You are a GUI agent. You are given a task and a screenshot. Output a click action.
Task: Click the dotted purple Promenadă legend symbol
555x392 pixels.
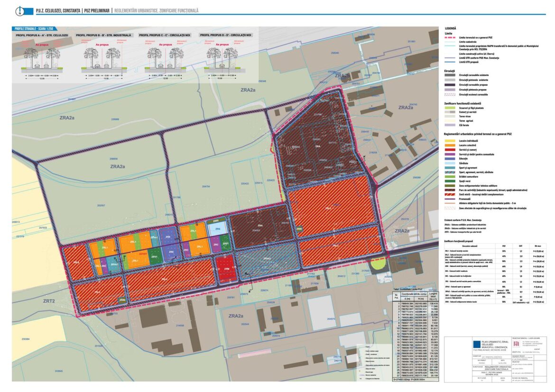click(x=449, y=199)
